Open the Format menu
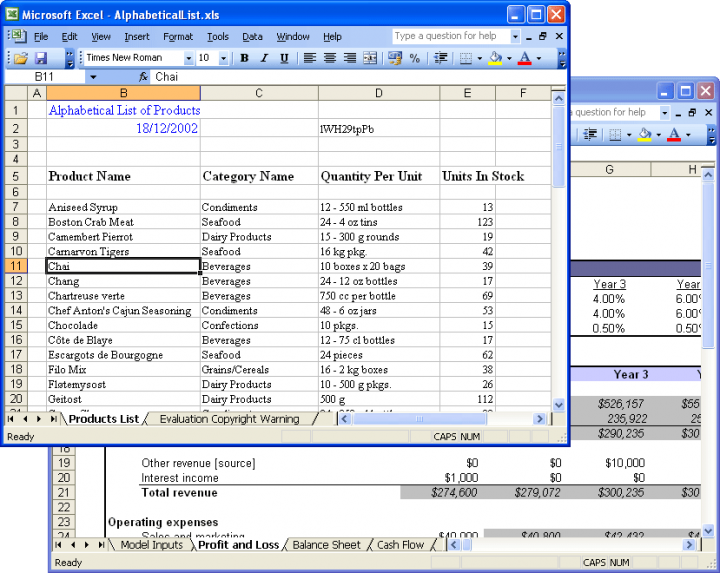Viewport: 720px width, 573px height. (177, 37)
